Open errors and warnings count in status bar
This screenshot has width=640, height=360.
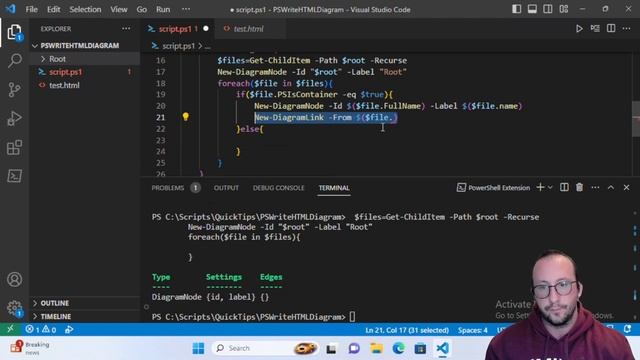[40, 329]
